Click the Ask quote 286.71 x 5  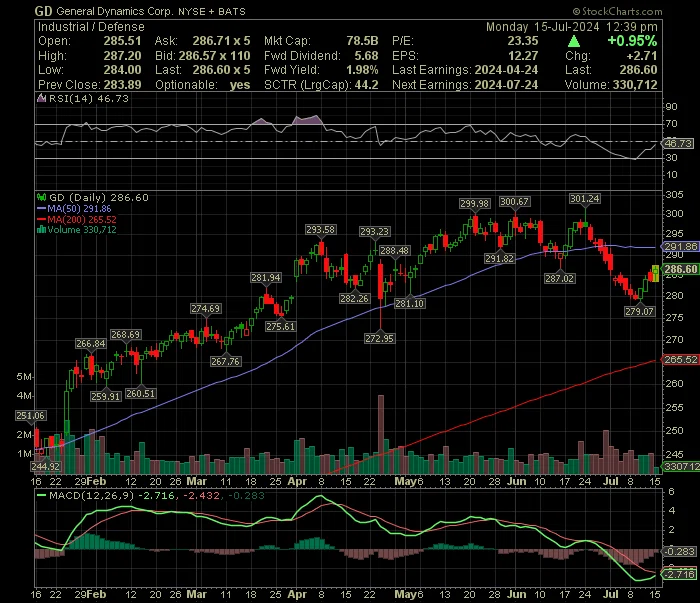coord(221,41)
